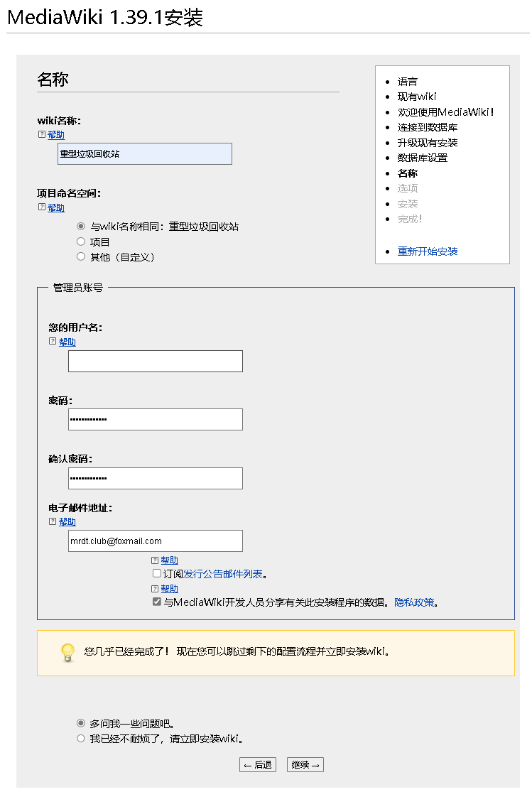Click greyed 安装 step in sidebar
532x792 pixels.
click(x=407, y=204)
